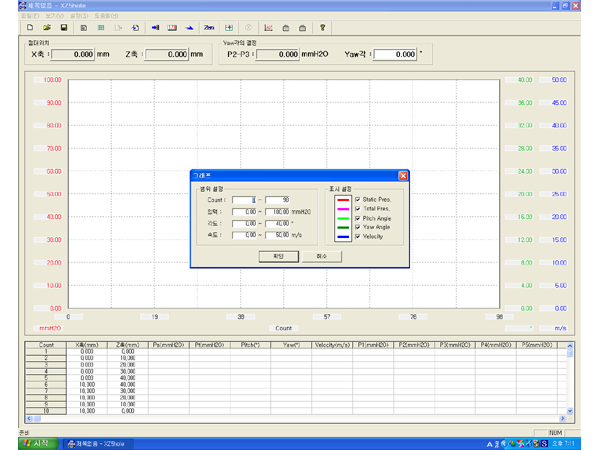Open the 파일(F) menu
The height and width of the screenshot is (450, 600).
[29, 16]
